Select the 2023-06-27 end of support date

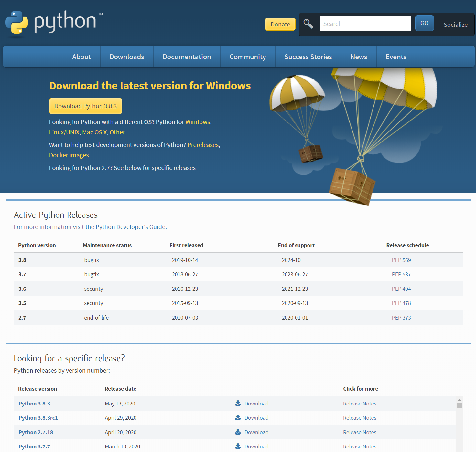coord(295,274)
